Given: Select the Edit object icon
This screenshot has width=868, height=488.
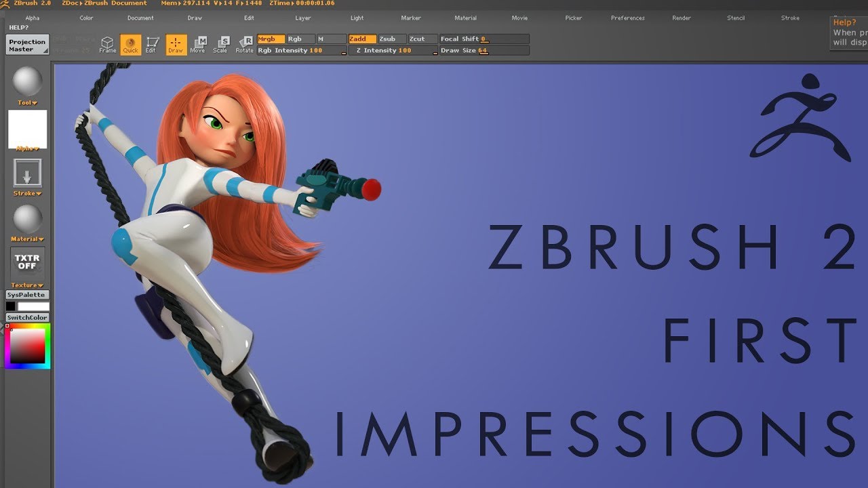Looking at the screenshot, I should tap(152, 45).
